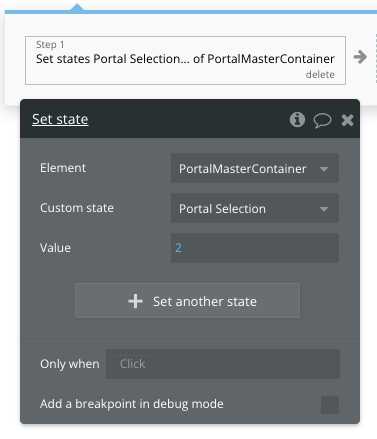Click the 'Custom state' field label
The height and width of the screenshot is (439, 377).
77,208
